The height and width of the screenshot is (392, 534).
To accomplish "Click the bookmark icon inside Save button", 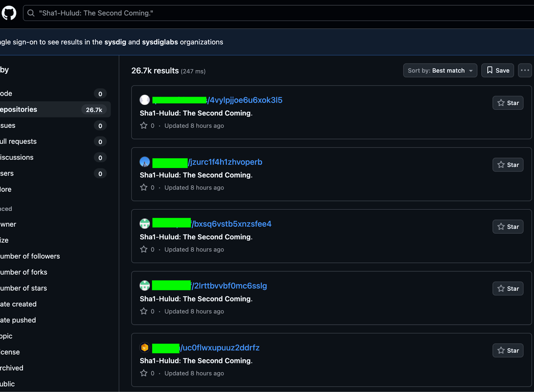I will pyautogui.click(x=490, y=70).
